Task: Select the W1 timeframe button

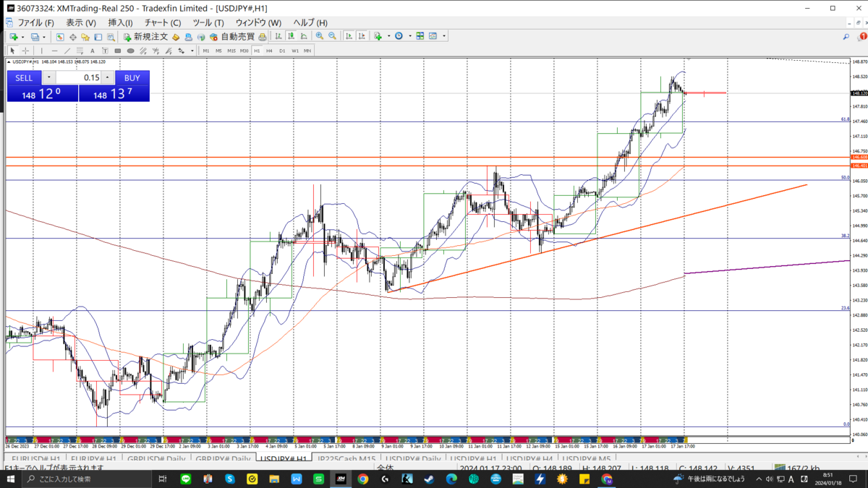Action: pyautogui.click(x=295, y=51)
